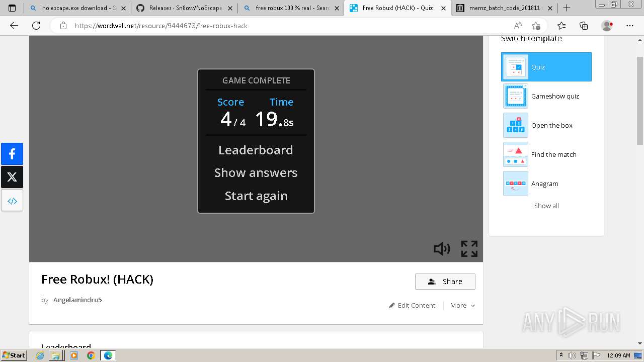This screenshot has height=362, width=644.
Task: Click Start again to replay quiz
Action: pyautogui.click(x=256, y=196)
